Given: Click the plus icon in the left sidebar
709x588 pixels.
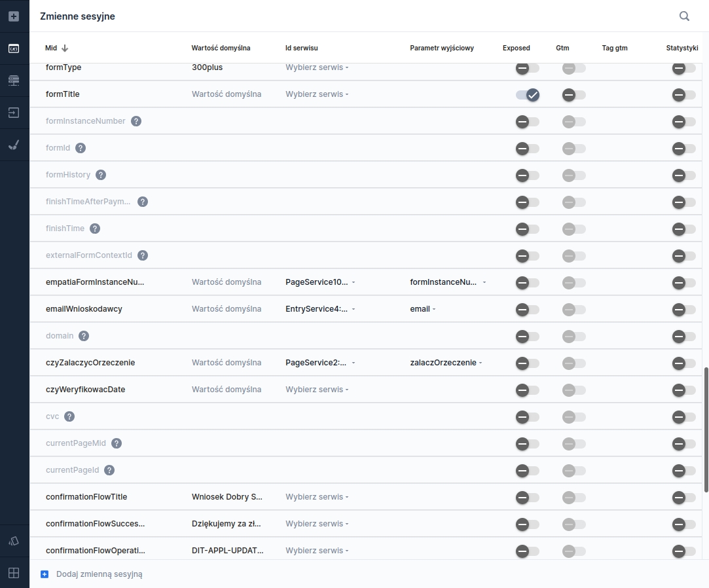Looking at the screenshot, I should click(x=14, y=16).
